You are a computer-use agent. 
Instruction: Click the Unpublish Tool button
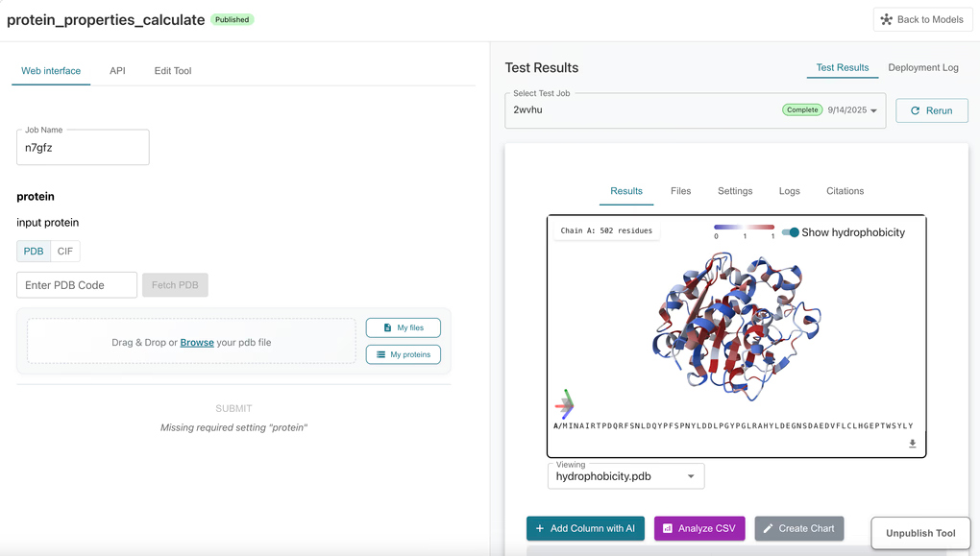pyautogui.click(x=920, y=533)
